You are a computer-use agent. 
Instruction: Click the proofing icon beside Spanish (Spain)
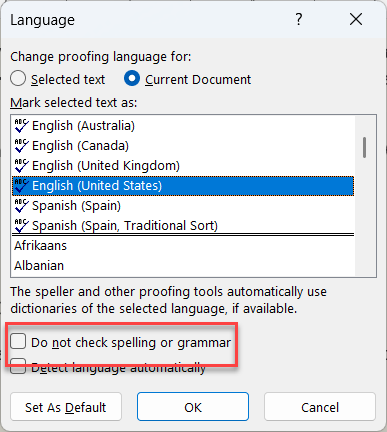tap(21, 206)
